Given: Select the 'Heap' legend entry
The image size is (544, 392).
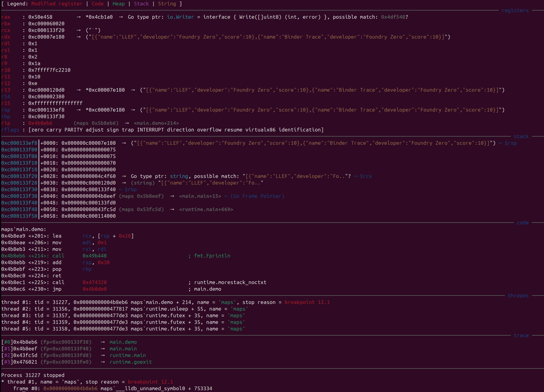Looking at the screenshot, I should point(119,4).
